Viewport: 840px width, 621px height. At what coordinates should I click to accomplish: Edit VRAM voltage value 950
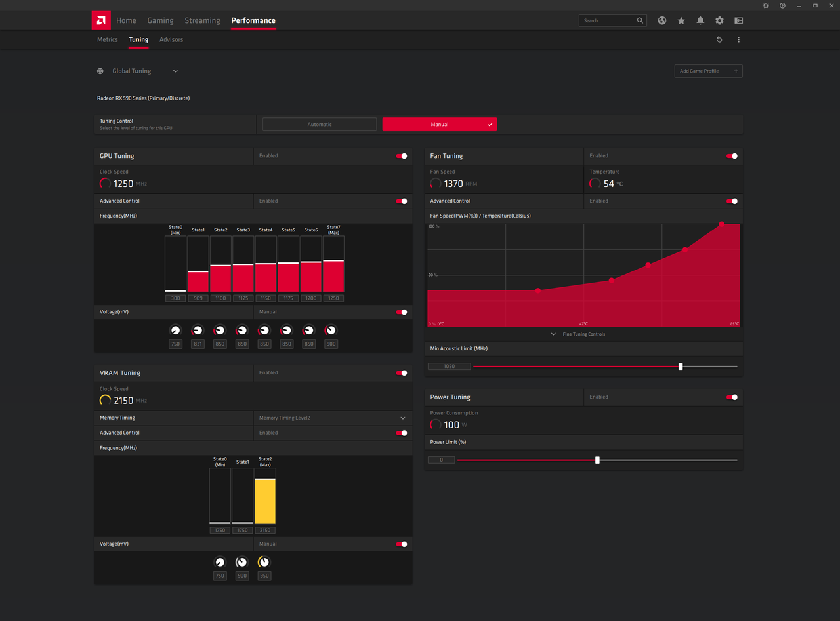pos(264,576)
